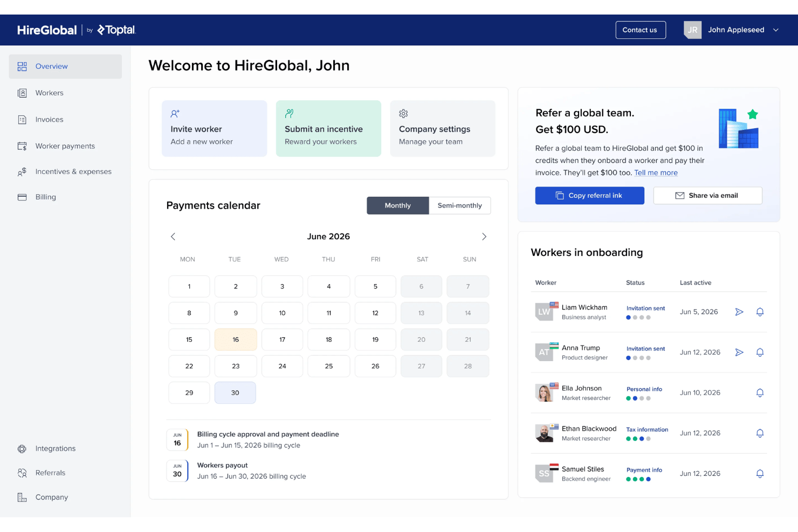Click the Company building icon in sidebar
The image size is (798, 532).
(22, 497)
